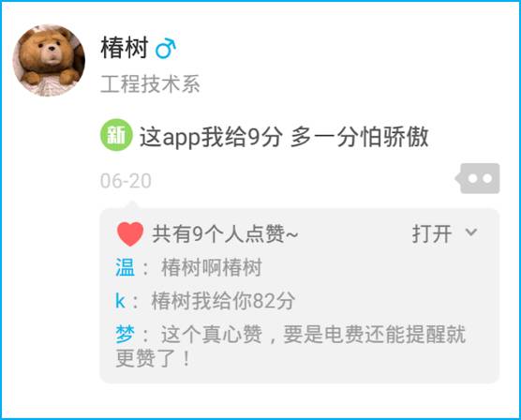Like the post via red heart
The width and height of the screenshot is (521, 420).
pos(130,233)
